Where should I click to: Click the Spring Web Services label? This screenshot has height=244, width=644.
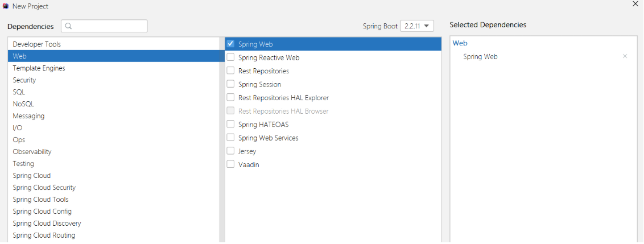[x=268, y=138]
